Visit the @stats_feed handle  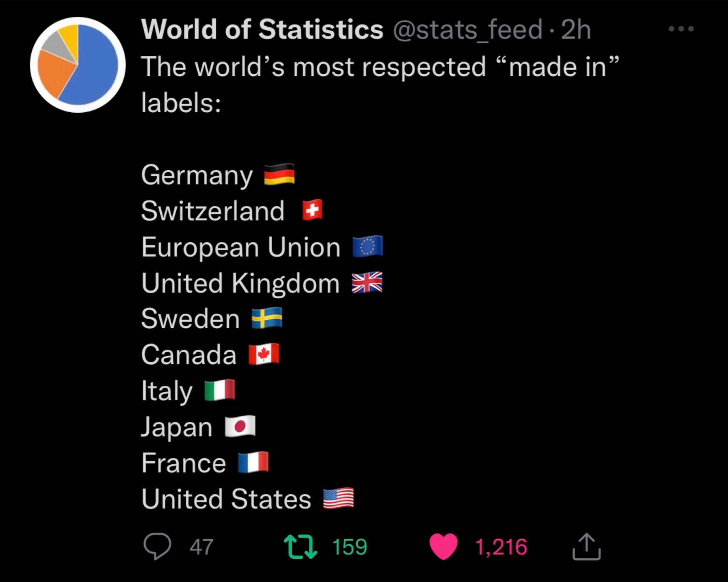pyautogui.click(x=468, y=30)
